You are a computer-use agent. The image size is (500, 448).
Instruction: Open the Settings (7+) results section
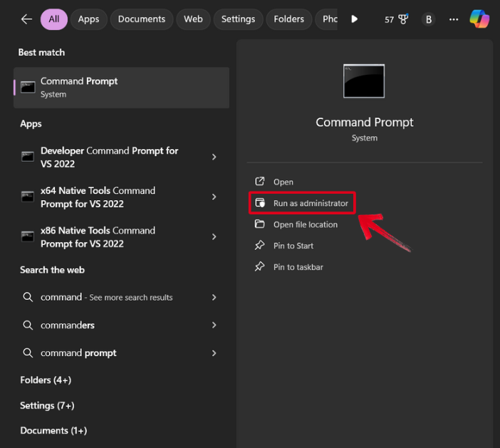coord(47,405)
